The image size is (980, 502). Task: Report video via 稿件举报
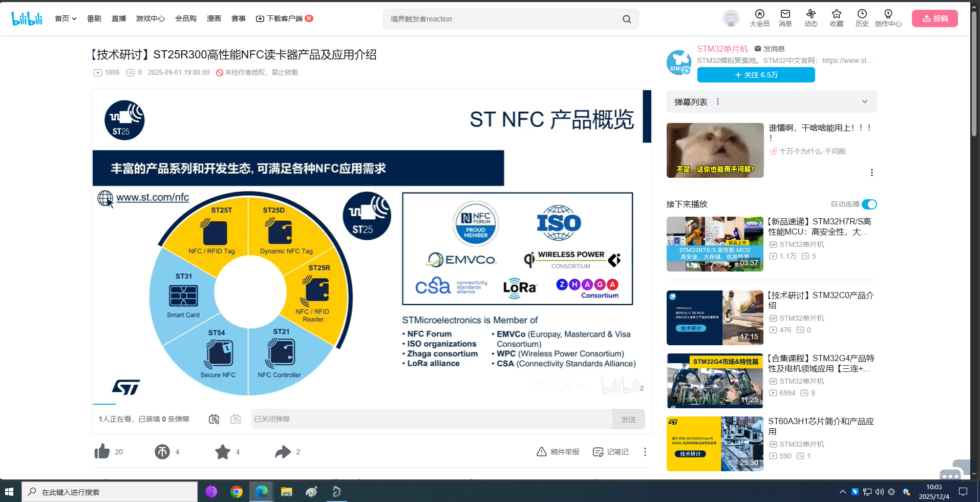(558, 452)
